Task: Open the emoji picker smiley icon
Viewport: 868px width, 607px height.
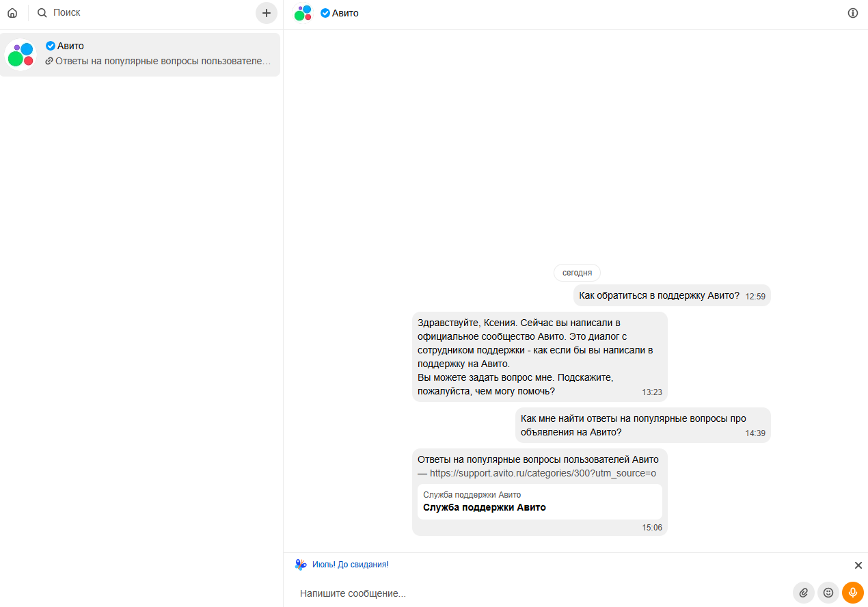Action: coord(828,593)
